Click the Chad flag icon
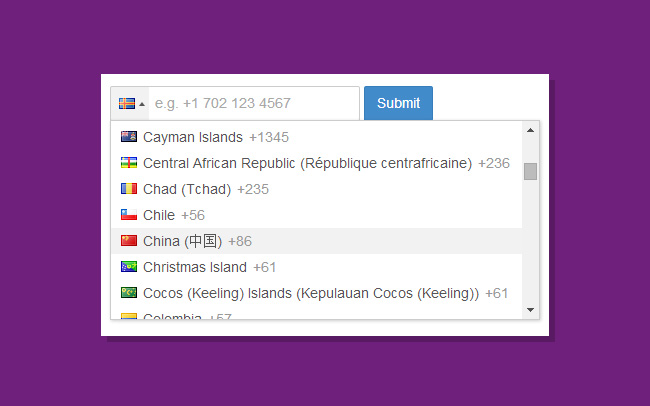This screenshot has width=650, height=406. point(128,189)
